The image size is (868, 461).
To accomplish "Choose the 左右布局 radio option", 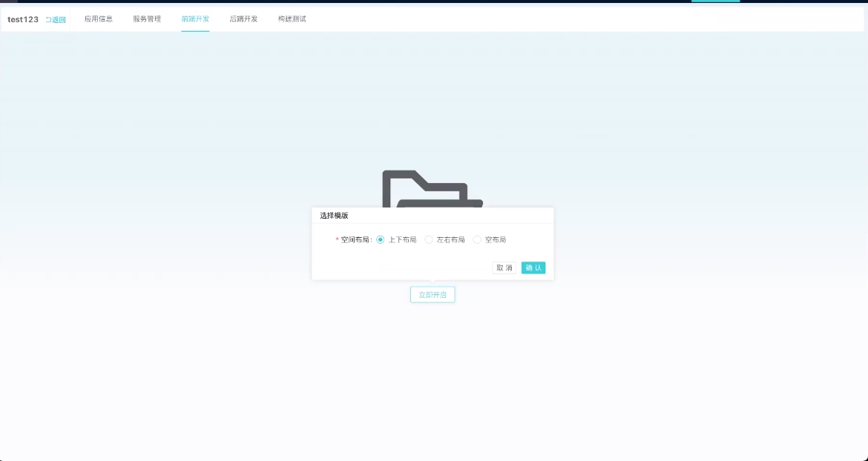I will [429, 239].
